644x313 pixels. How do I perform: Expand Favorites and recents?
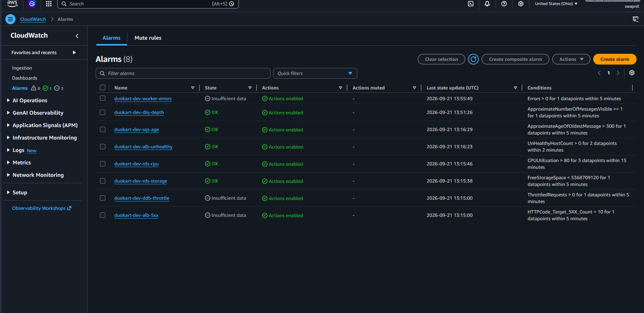pos(44,52)
